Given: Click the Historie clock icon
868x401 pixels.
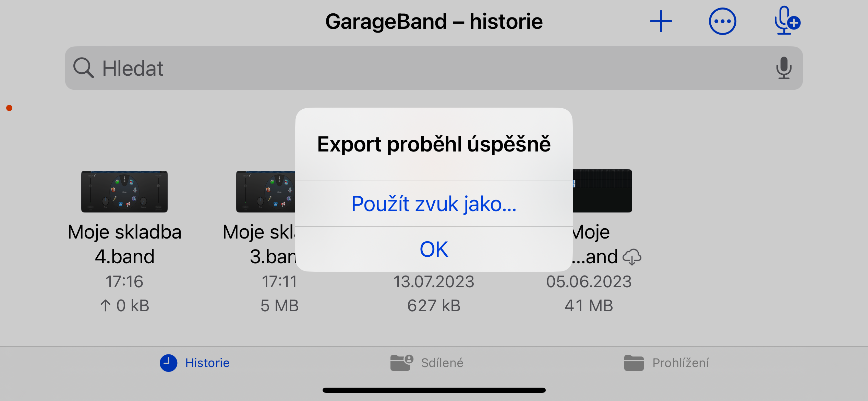Looking at the screenshot, I should click(x=168, y=363).
